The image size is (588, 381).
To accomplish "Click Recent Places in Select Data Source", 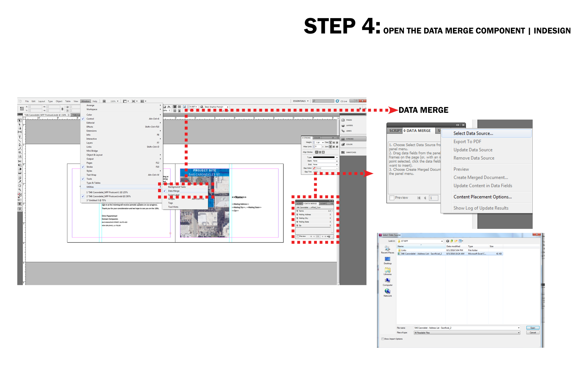I will 388,250.
